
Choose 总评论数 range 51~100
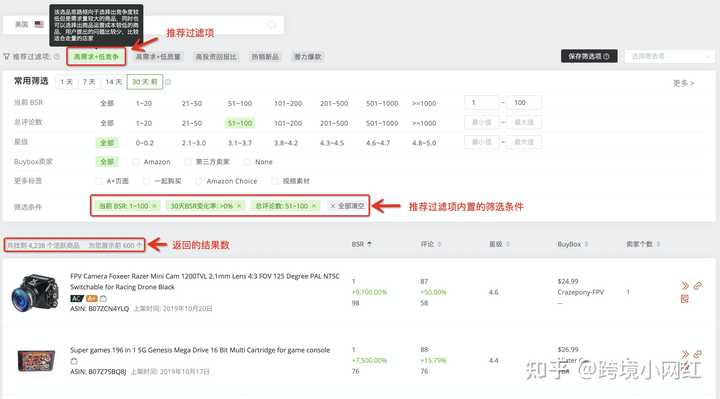(240, 123)
